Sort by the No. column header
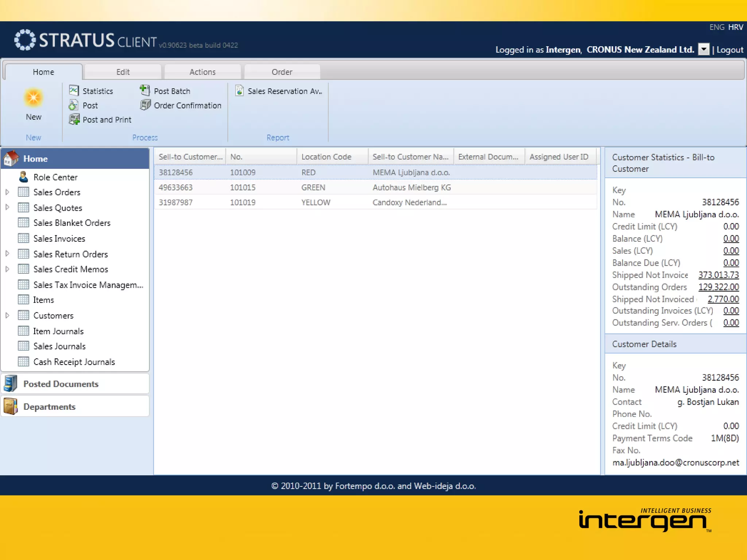Image resolution: width=747 pixels, height=560 pixels. pyautogui.click(x=261, y=157)
